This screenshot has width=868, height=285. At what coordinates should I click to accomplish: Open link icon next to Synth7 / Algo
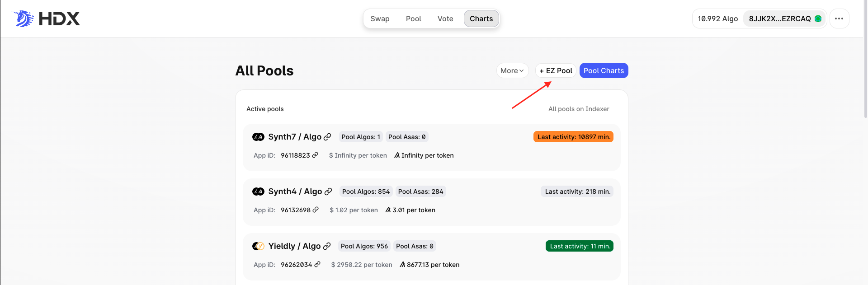coord(328,137)
